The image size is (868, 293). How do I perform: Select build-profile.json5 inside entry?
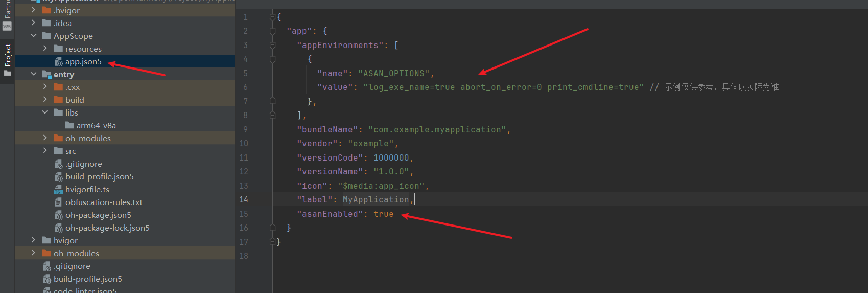(x=99, y=177)
